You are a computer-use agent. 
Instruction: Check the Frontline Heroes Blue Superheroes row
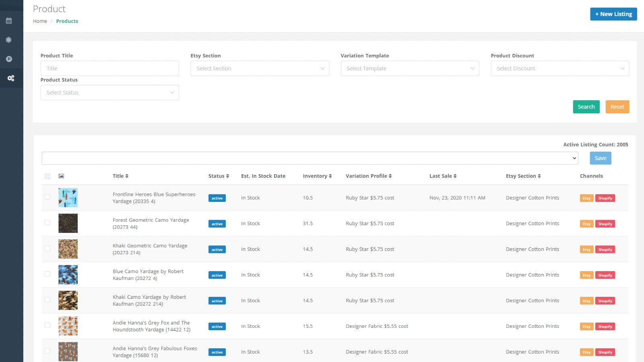pos(47,197)
